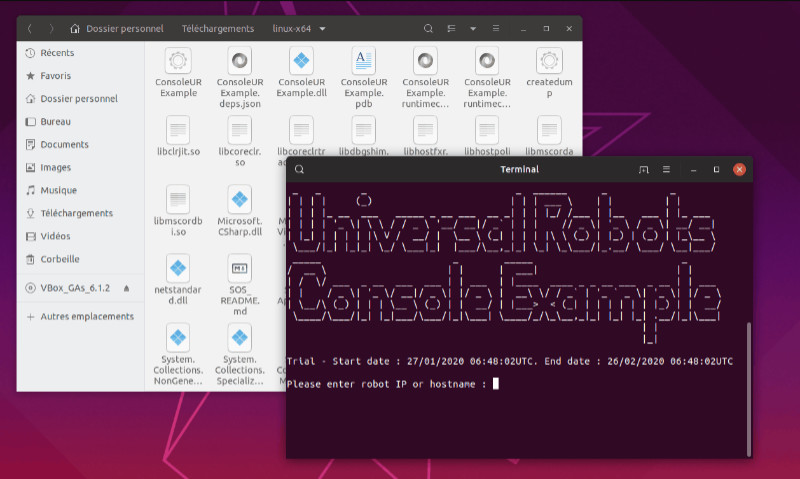The image size is (800, 479).
Task: Select libclrjit.so file
Action: tap(178, 136)
